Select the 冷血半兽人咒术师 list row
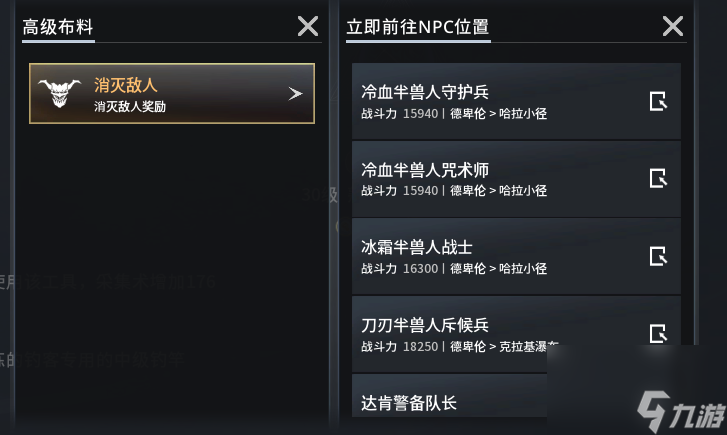Viewport: 727px width, 435px height. (x=516, y=179)
